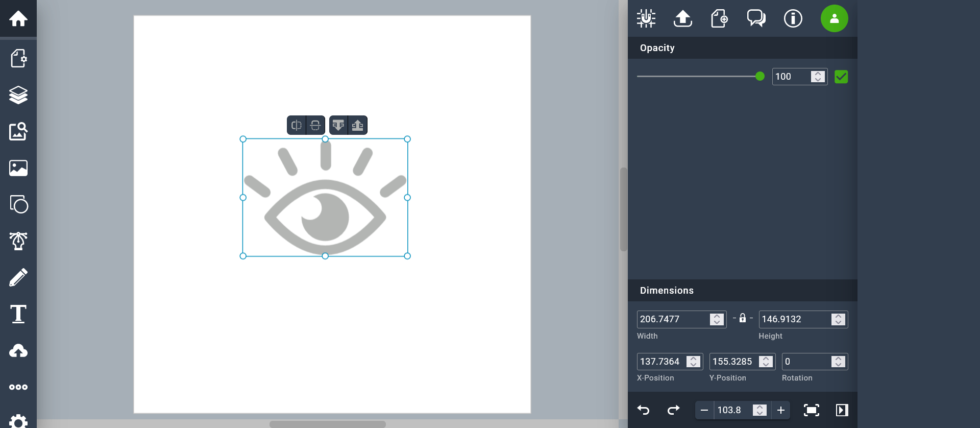
Task: Click the horizontal canvas scrollbar
Action: [328, 424]
